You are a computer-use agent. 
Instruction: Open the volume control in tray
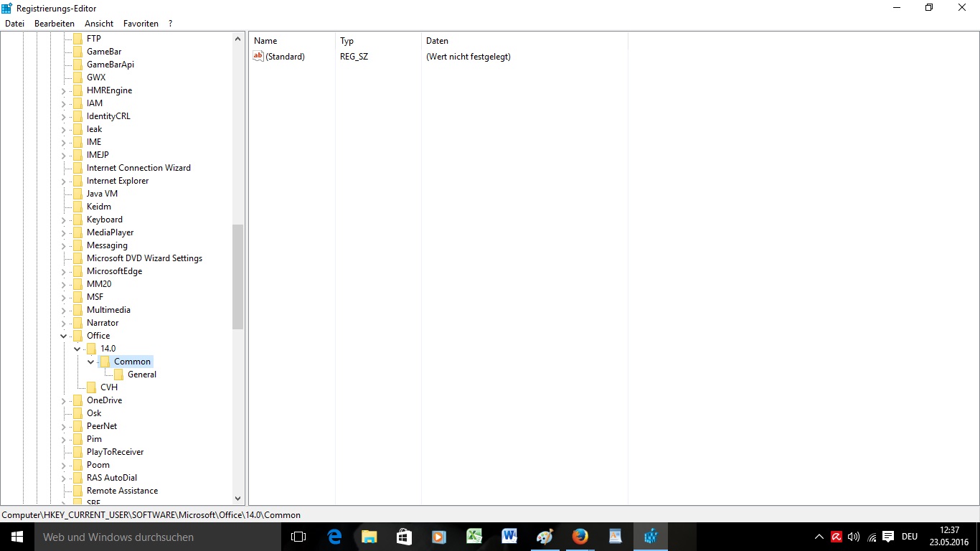(854, 537)
